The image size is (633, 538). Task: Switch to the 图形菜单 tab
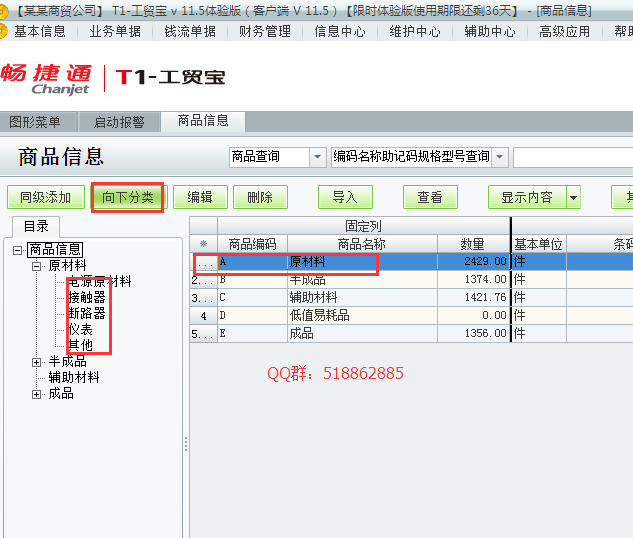coord(35,122)
